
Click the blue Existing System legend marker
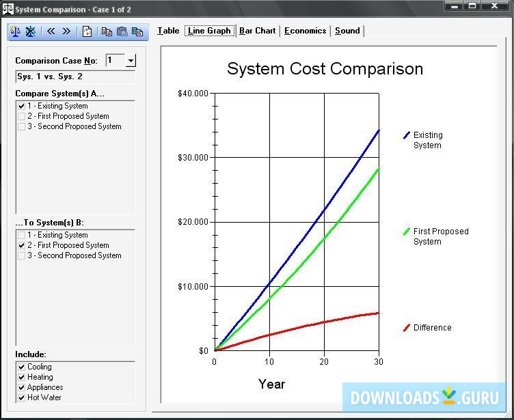coord(407,135)
